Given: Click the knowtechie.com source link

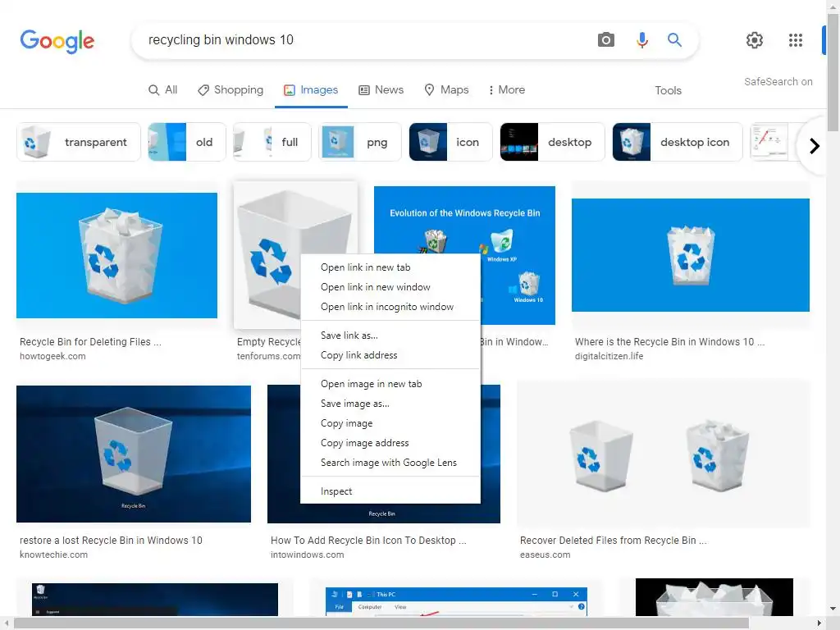Looking at the screenshot, I should pos(53,555).
